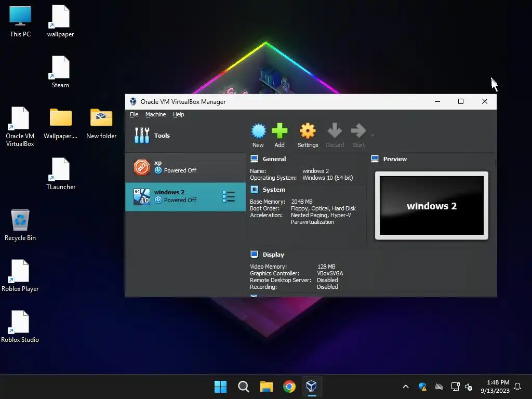
Task: Show hidden system tray icons chevron
Action: click(x=405, y=387)
